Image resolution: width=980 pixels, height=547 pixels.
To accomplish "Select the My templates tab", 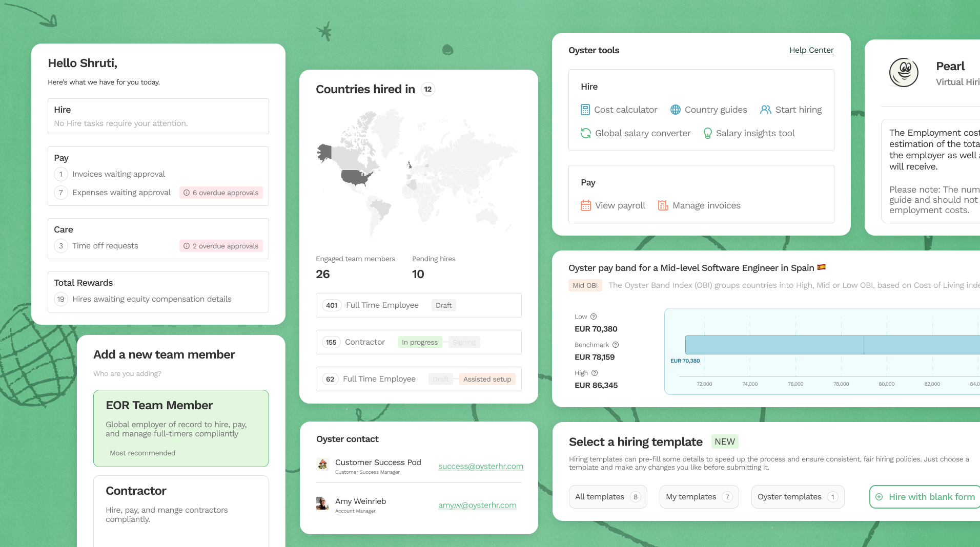I will pos(699,497).
